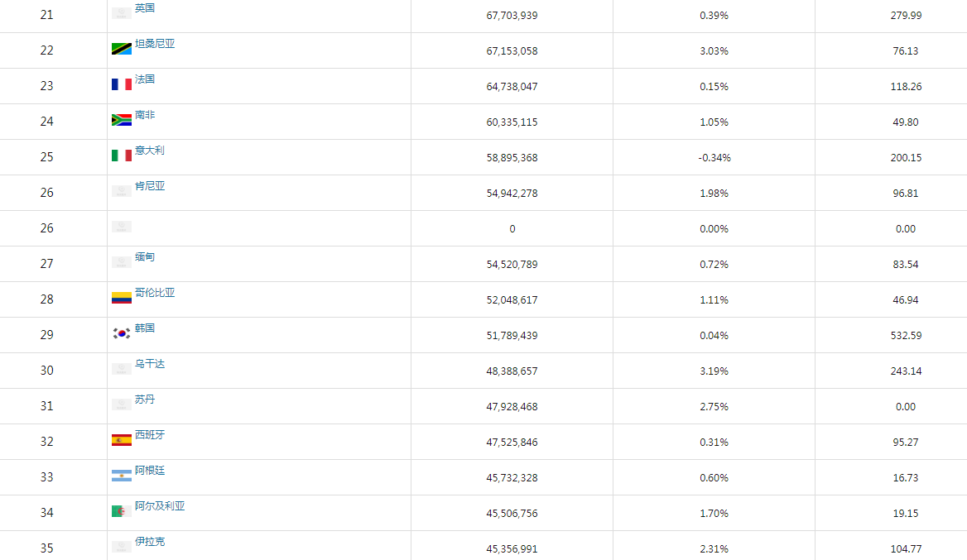Click the Spain flag icon
This screenshot has height=560, width=967.
click(x=122, y=440)
